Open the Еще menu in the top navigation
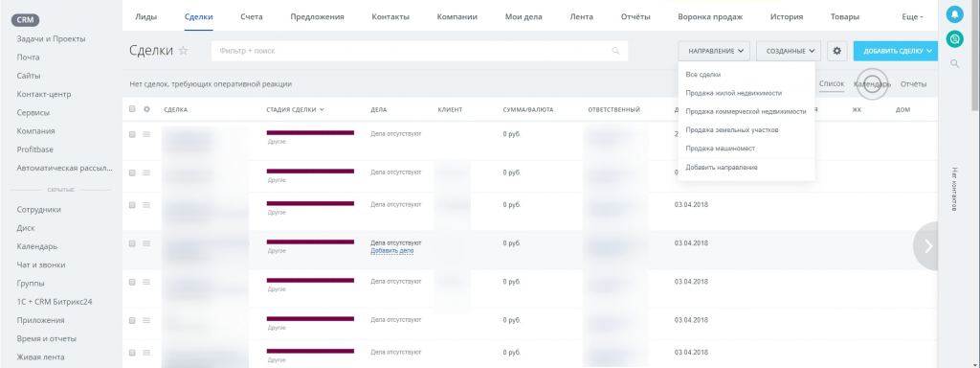This screenshot has width=980, height=368. tap(912, 17)
